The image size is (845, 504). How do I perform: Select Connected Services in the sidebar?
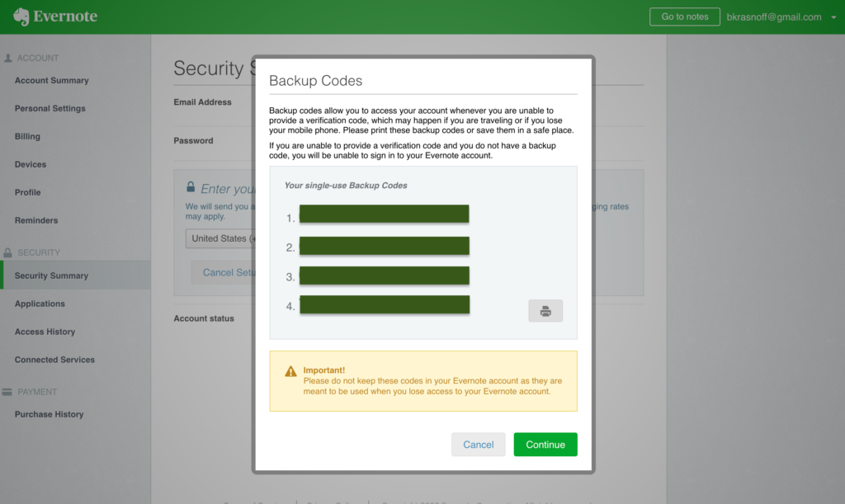54,360
